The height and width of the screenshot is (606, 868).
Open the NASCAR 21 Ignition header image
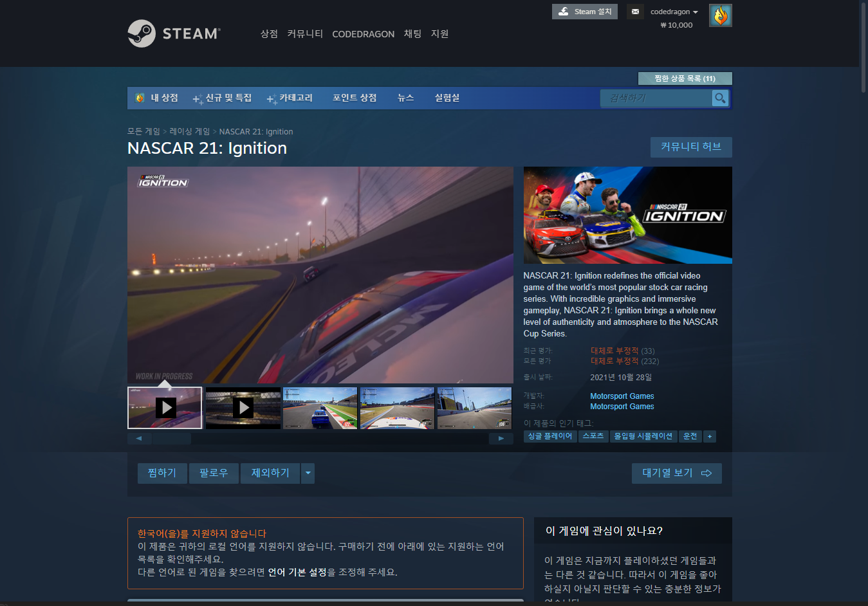[627, 215]
